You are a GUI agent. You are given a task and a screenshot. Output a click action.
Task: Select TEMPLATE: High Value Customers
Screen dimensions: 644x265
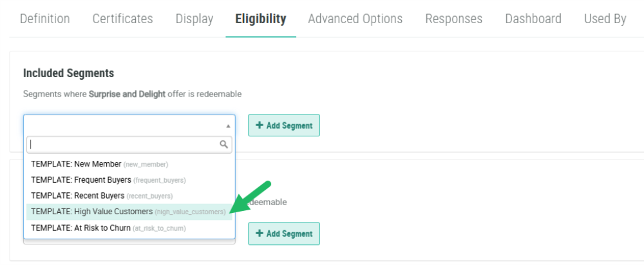pyautogui.click(x=128, y=212)
